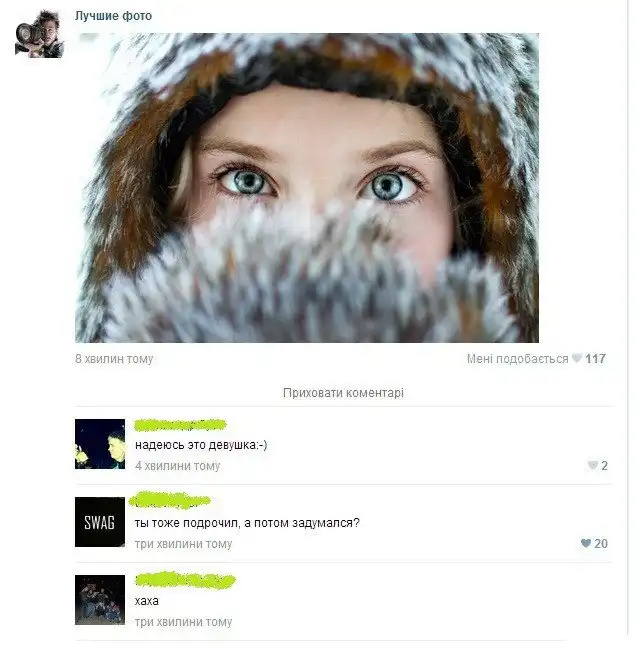This screenshot has width=638, height=649.
Task: Open the Лучшие фото group avatar
Action: [39, 34]
